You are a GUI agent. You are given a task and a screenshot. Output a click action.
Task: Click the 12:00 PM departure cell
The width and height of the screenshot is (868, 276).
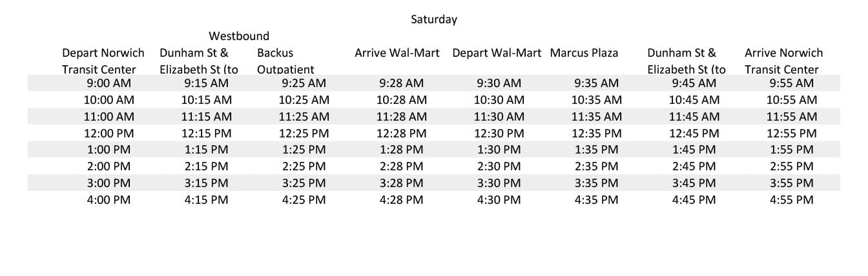pos(108,133)
